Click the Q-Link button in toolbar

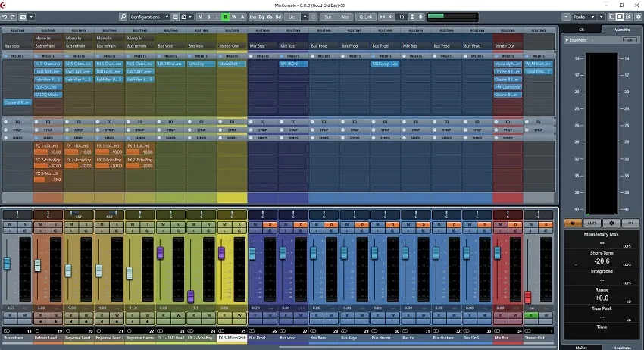pyautogui.click(x=366, y=16)
